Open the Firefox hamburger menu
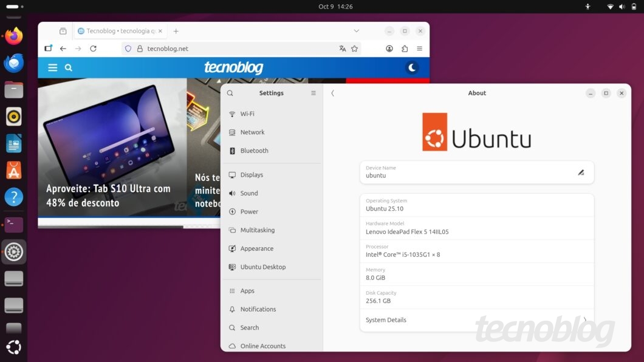644x362 pixels. pos(419,49)
